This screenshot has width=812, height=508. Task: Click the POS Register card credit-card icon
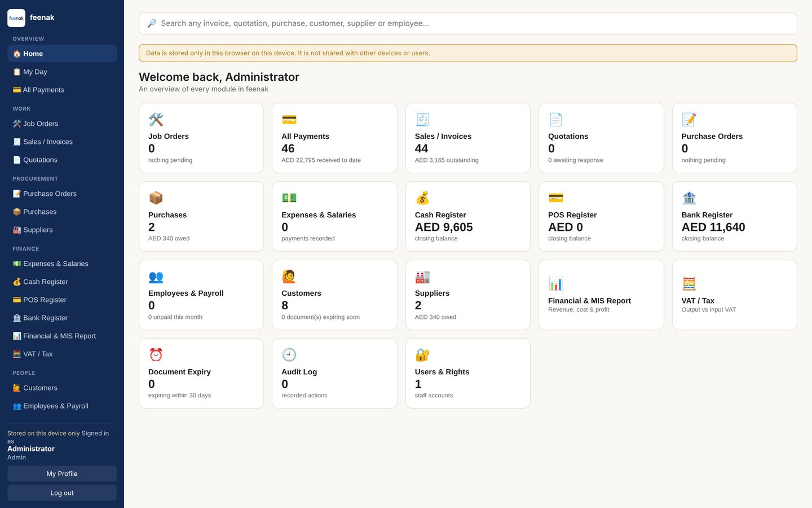(555, 198)
